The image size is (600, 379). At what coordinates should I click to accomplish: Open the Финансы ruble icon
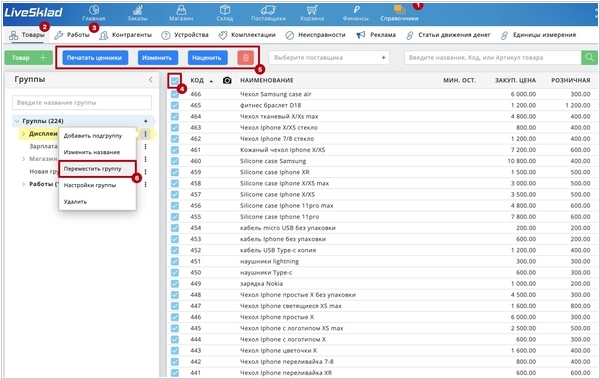coord(356,10)
